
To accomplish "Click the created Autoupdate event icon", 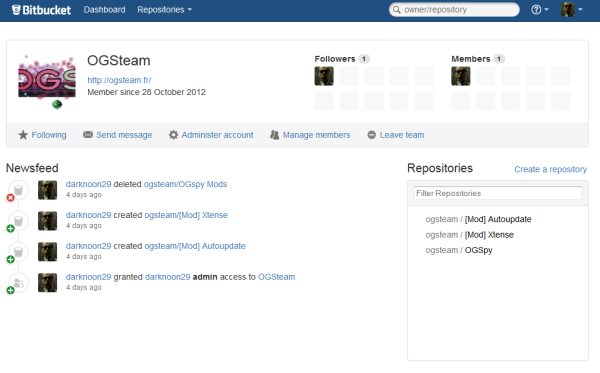I will tap(18, 252).
